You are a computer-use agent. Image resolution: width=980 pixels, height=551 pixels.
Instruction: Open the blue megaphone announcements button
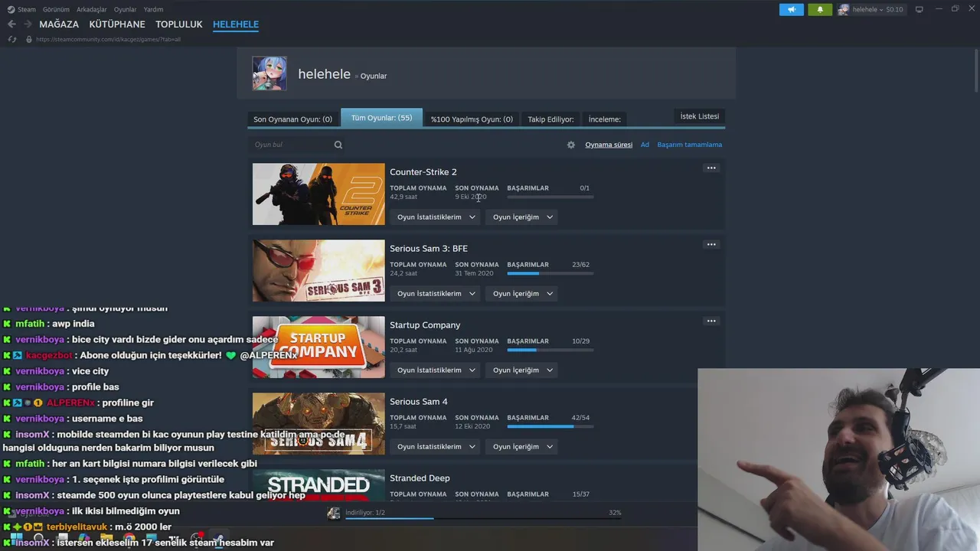[792, 9]
